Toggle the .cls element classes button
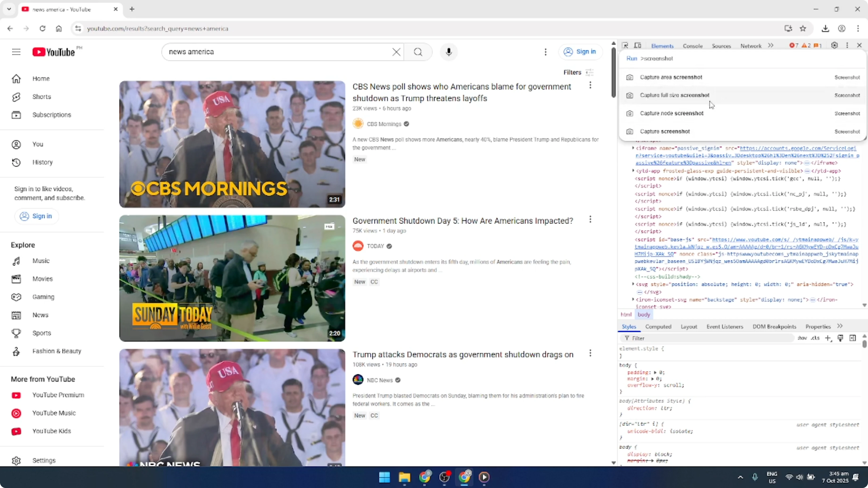 click(815, 338)
